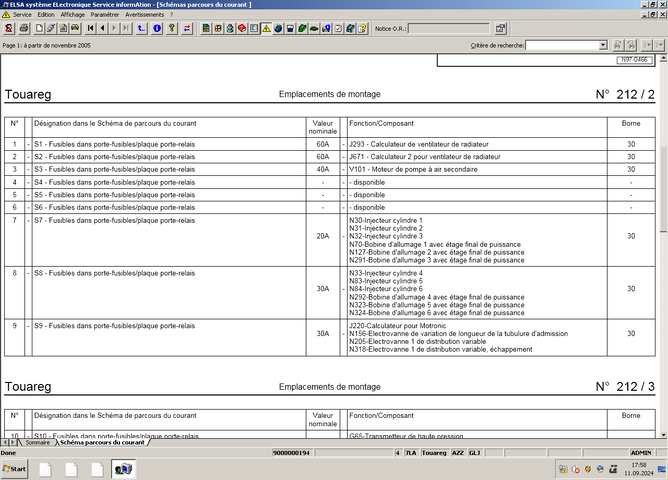
Task: Click the globe toolbar icon
Action: click(x=278, y=29)
